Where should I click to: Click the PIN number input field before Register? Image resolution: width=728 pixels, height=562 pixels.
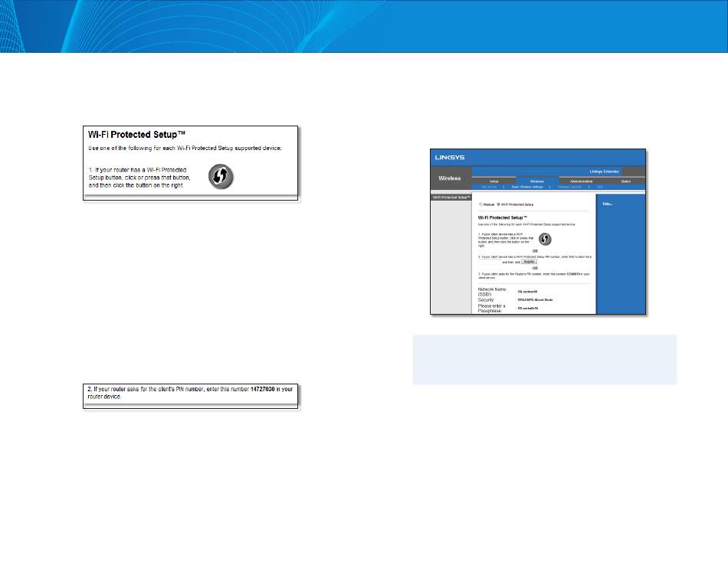[490, 262]
